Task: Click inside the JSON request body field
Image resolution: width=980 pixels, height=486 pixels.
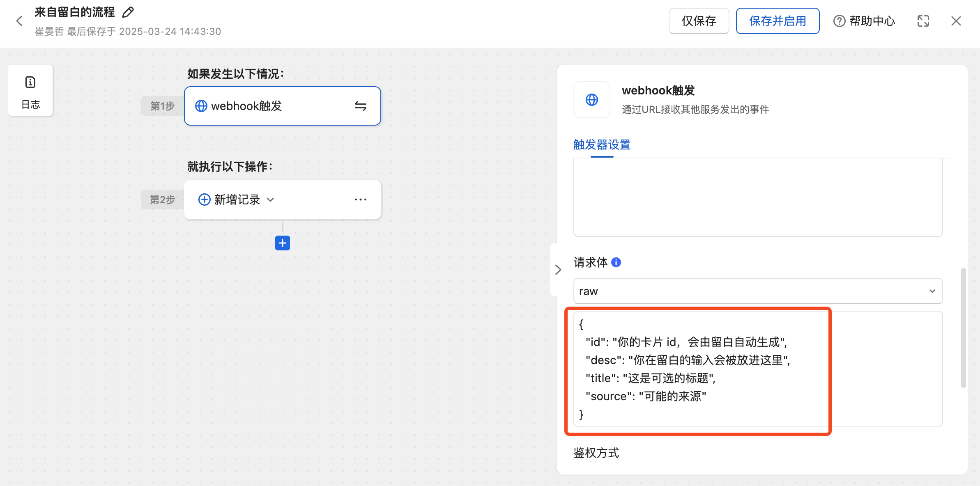Action: click(x=758, y=369)
